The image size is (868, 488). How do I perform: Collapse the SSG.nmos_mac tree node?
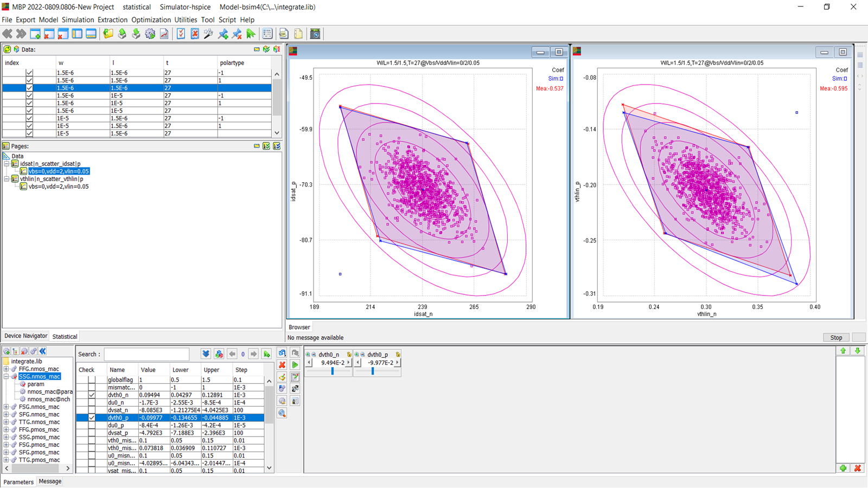click(x=5, y=376)
